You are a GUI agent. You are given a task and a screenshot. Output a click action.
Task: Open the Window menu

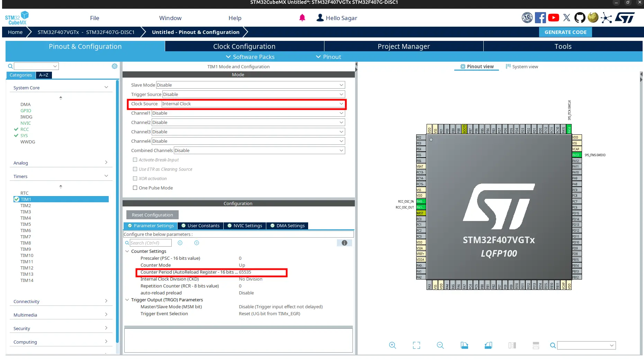(x=170, y=18)
